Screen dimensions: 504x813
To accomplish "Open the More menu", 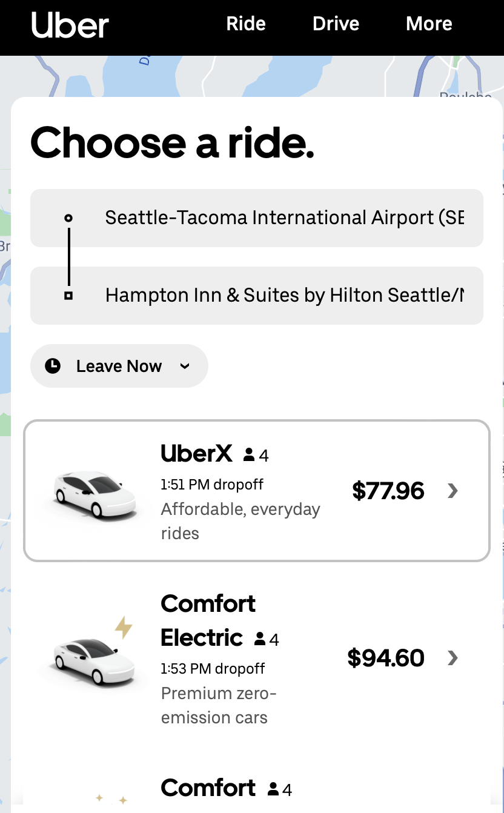I will point(429,24).
